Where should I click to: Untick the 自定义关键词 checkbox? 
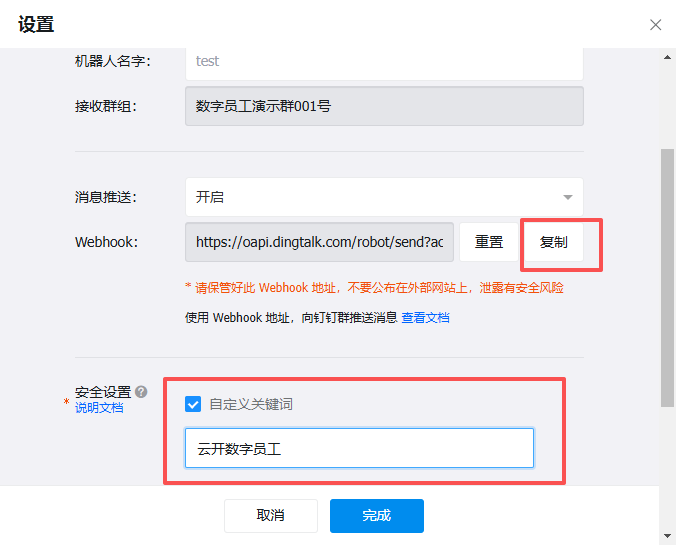[194, 405]
